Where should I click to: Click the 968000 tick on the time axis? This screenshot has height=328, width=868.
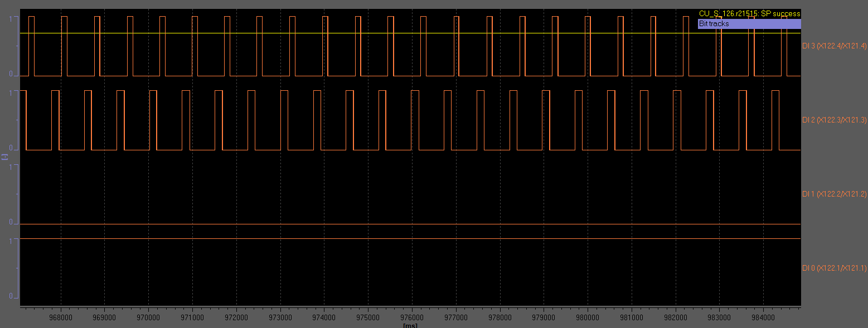[x=60, y=317]
